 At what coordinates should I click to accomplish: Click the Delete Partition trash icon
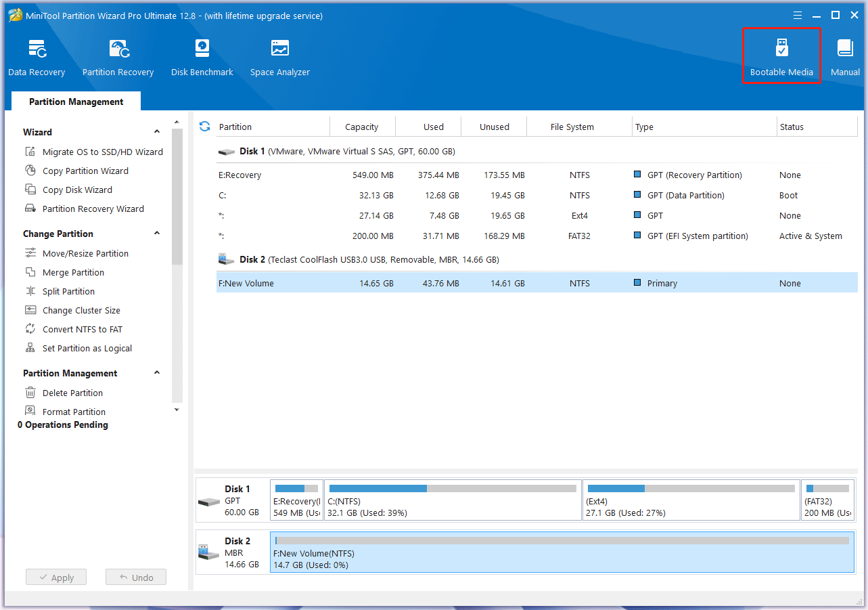click(x=30, y=393)
